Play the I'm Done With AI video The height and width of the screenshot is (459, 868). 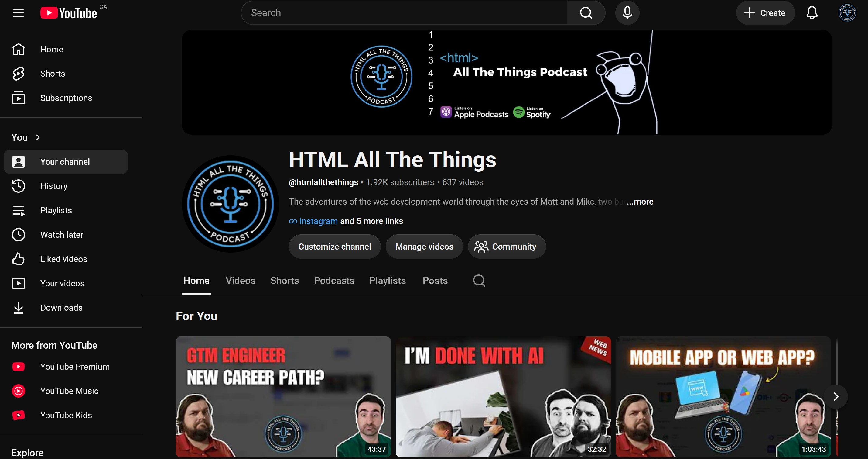point(503,397)
